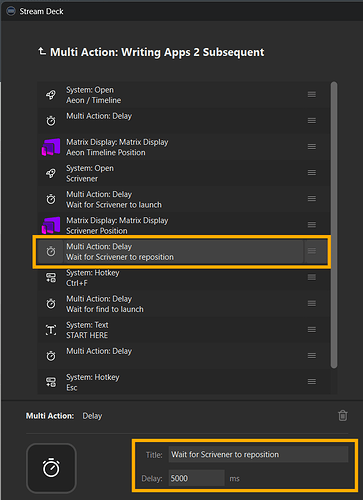
Task: Select the System: Open Scrivener row
Action: click(184, 173)
